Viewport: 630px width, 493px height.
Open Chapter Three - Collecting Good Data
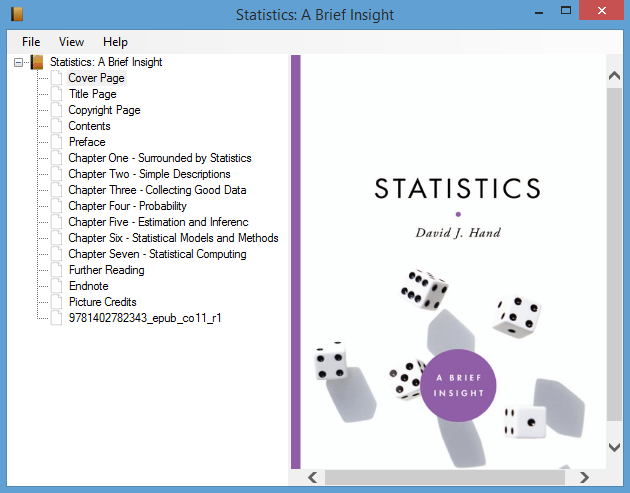pyautogui.click(x=157, y=190)
